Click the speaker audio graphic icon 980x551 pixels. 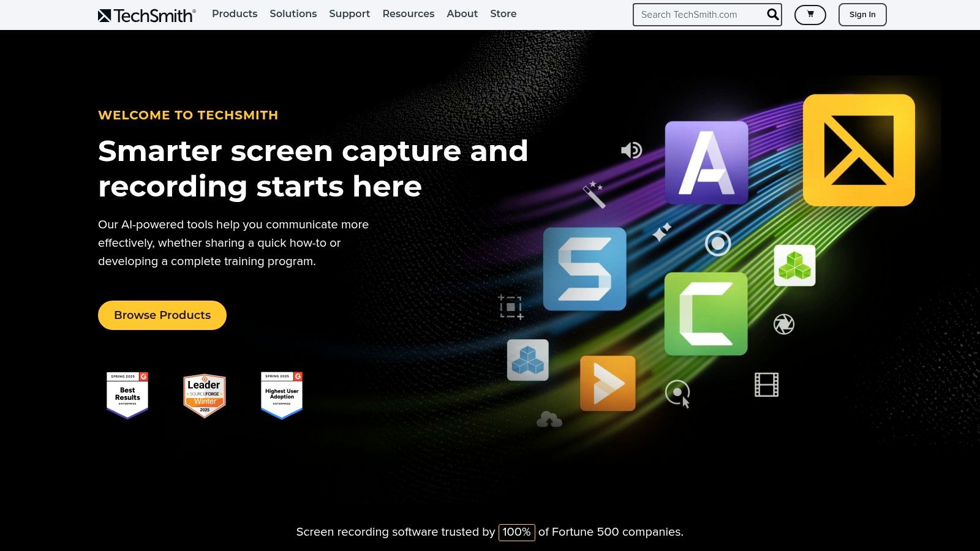pos(631,150)
